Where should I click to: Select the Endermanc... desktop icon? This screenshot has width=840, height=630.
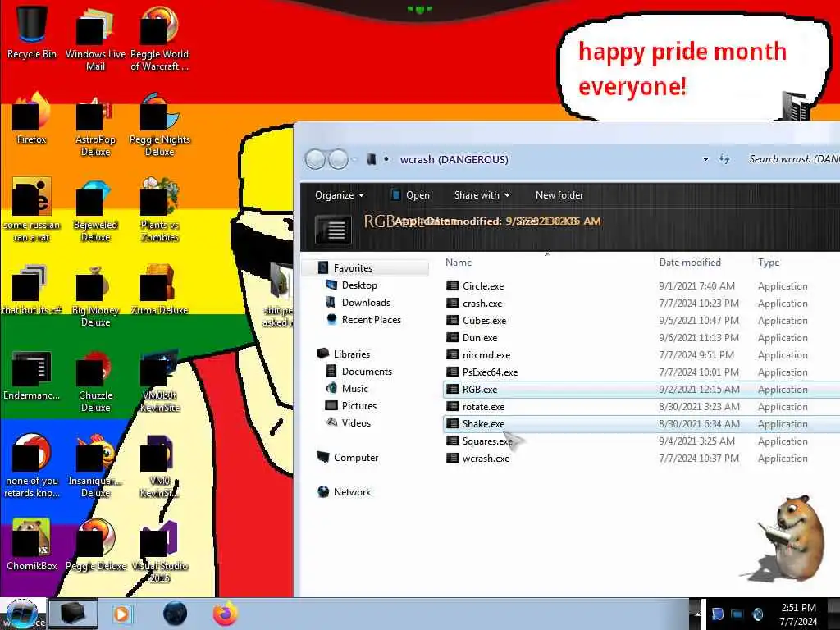point(32,375)
